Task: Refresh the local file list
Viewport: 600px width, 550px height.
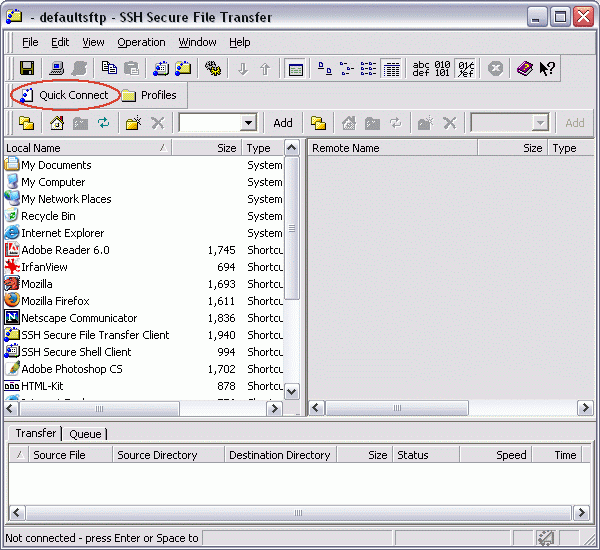Action: (x=103, y=123)
